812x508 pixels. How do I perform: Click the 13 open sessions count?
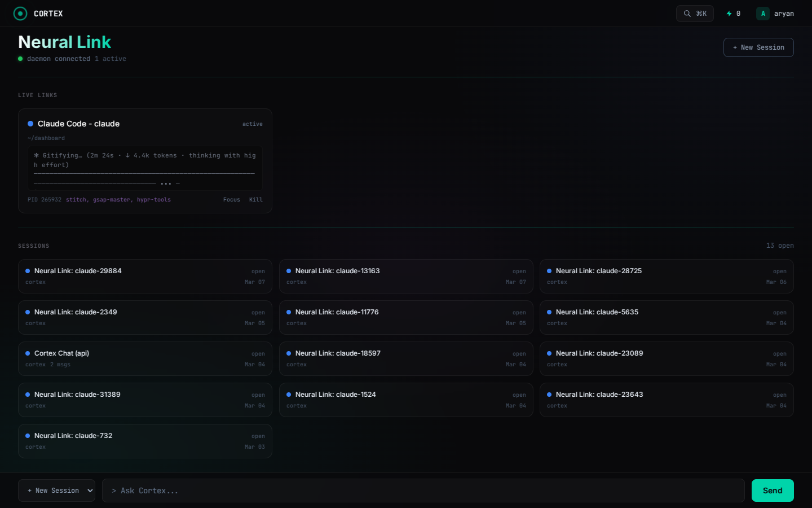click(780, 246)
